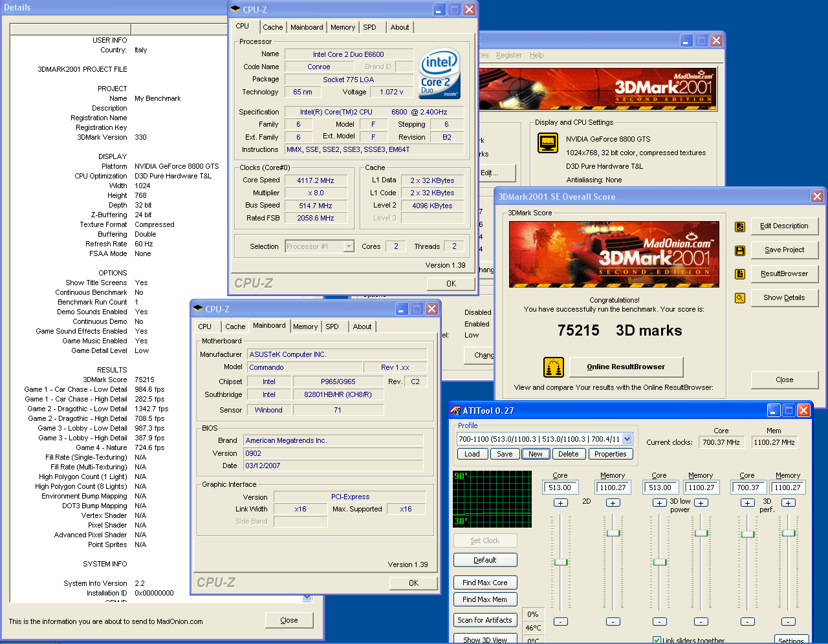Click OK in the CPU-Z motherboard window

[413, 583]
